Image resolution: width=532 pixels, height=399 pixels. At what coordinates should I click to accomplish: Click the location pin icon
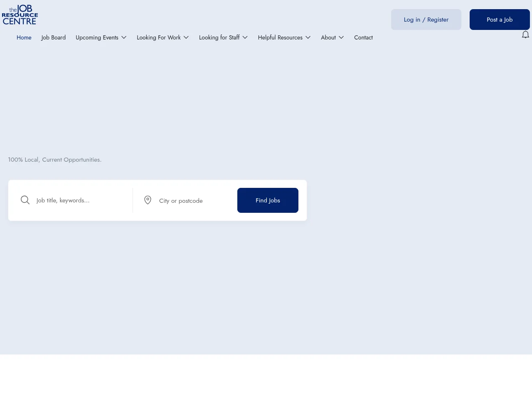(148, 200)
